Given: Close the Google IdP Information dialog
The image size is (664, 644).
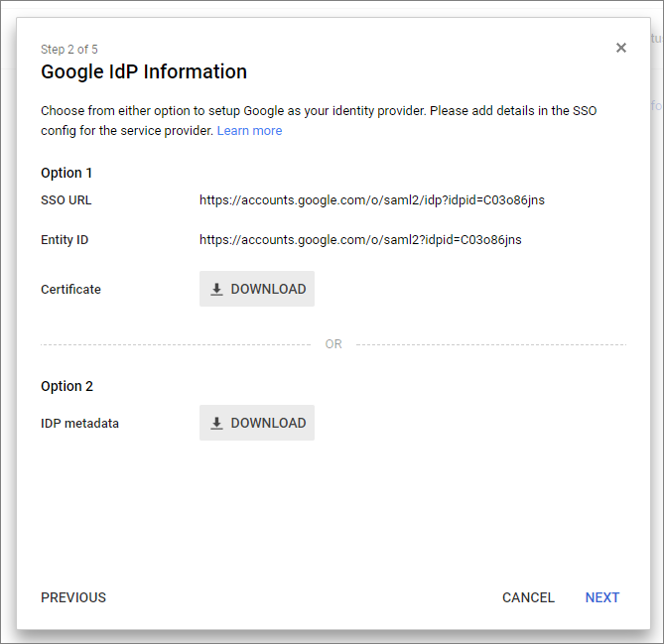Looking at the screenshot, I should (x=620, y=48).
